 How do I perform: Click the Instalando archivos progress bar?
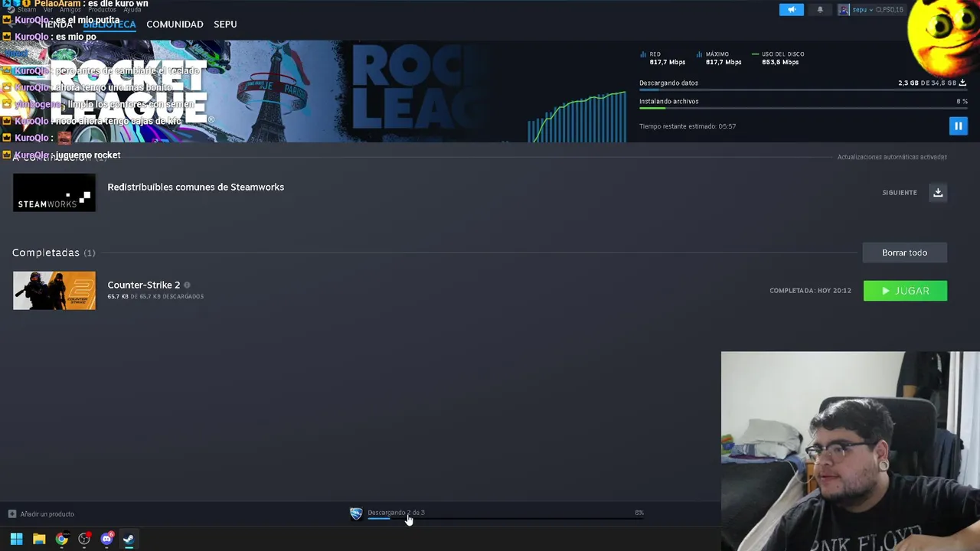pos(803,109)
